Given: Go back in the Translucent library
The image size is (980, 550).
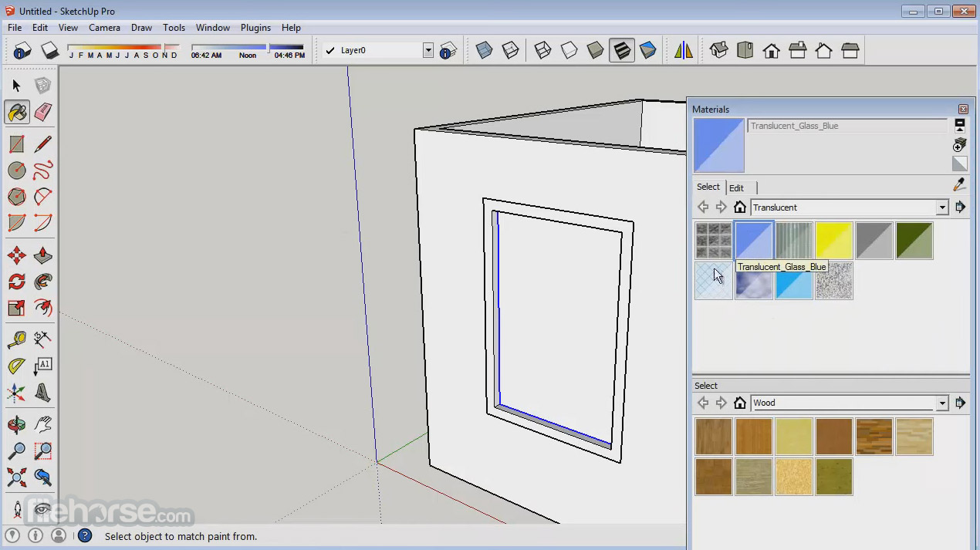Looking at the screenshot, I should click(702, 208).
